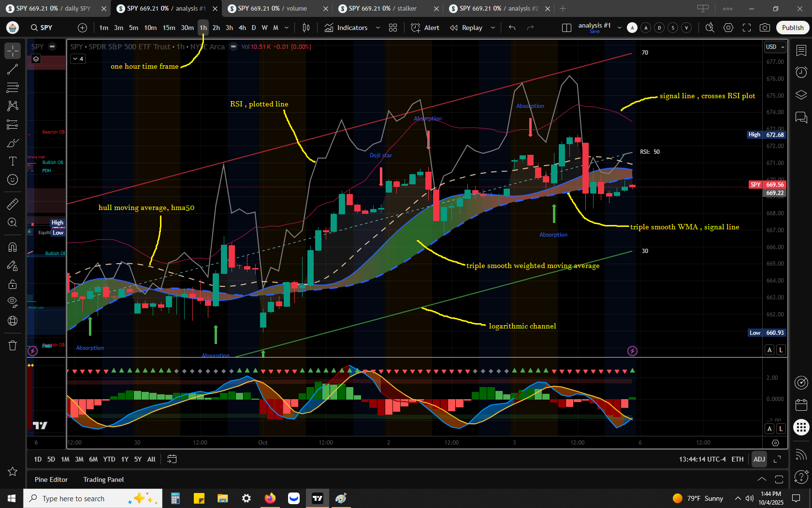
Task: Select the brush drawing tool
Action: pos(13,143)
